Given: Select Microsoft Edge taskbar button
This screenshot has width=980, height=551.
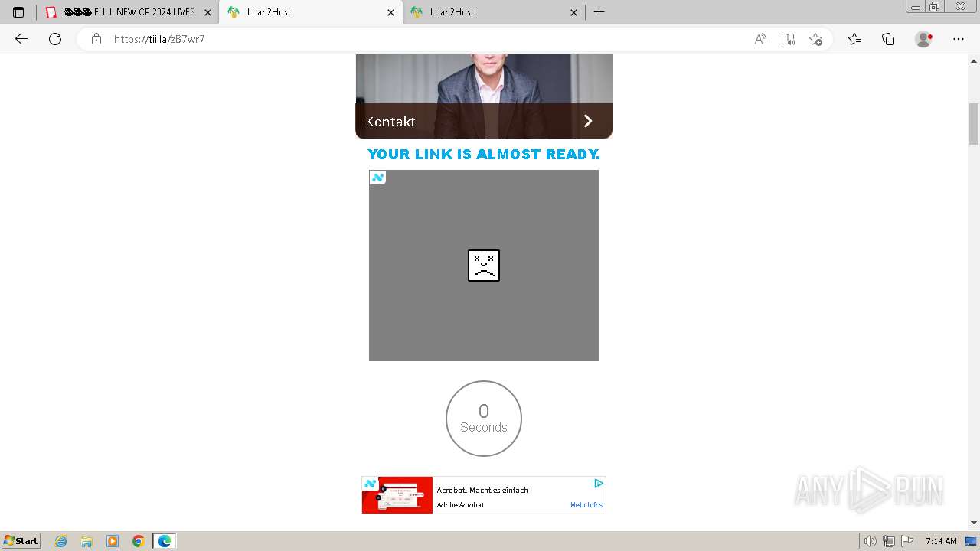Looking at the screenshot, I should click(x=165, y=541).
